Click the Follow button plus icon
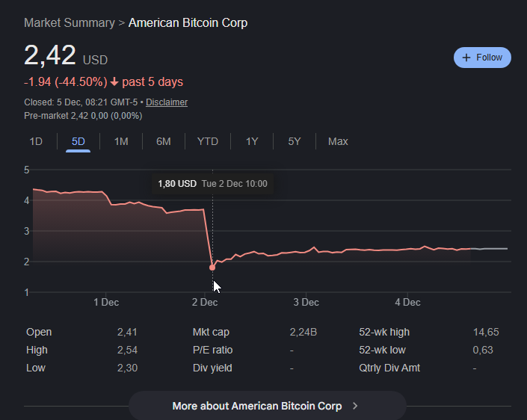Screen dimensions: 527x420 pyautogui.click(x=466, y=58)
